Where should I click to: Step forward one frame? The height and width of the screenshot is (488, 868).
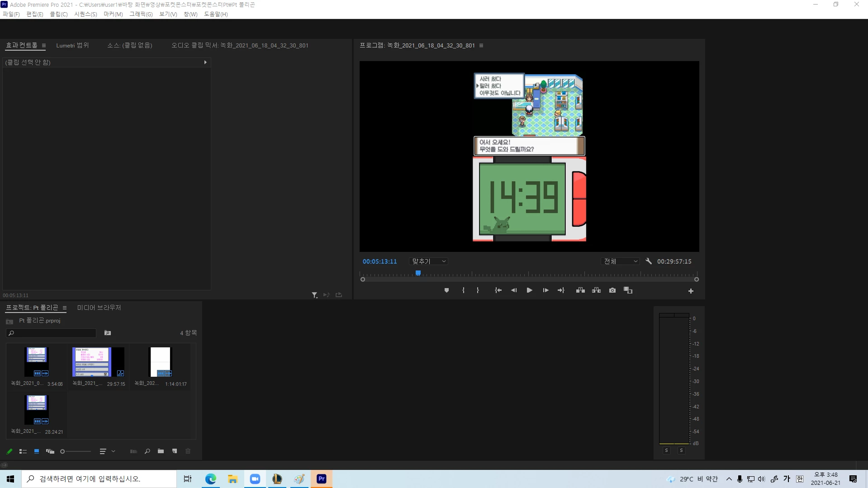(x=545, y=290)
